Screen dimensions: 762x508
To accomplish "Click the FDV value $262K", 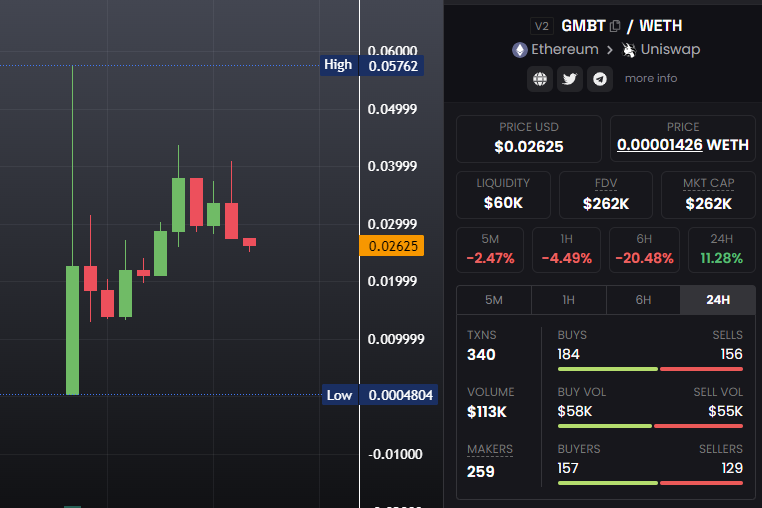I will click(x=606, y=204).
